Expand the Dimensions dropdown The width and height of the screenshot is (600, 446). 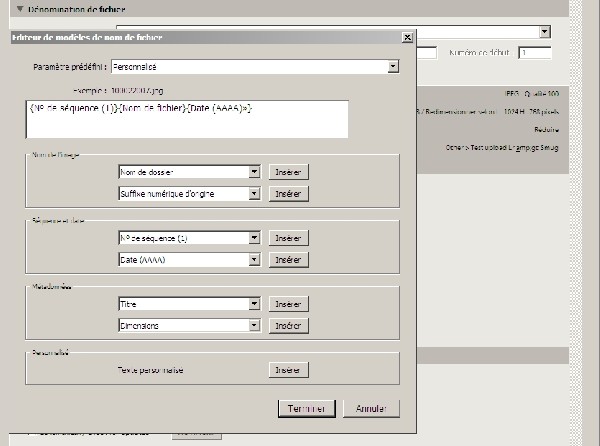[x=254, y=325]
